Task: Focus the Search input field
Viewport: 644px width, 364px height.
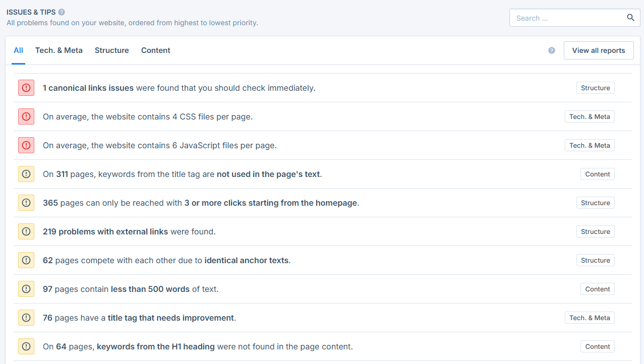Action: [x=567, y=18]
